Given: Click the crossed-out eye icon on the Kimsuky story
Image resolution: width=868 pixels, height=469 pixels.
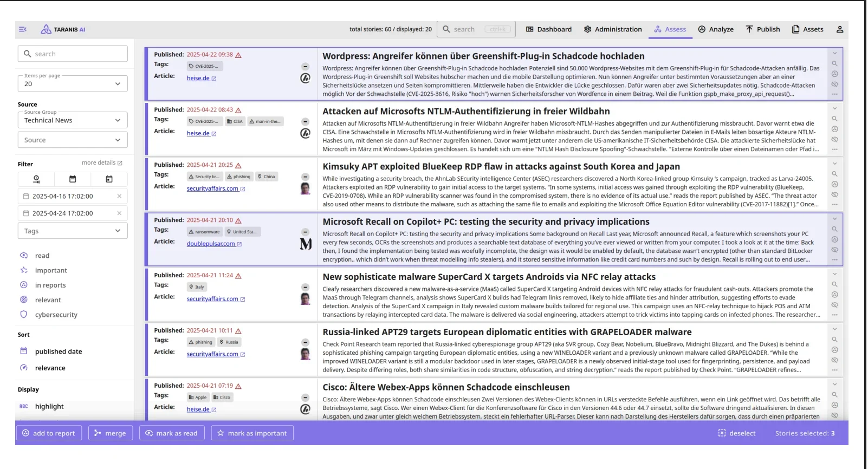Looking at the screenshot, I should coord(834,194).
